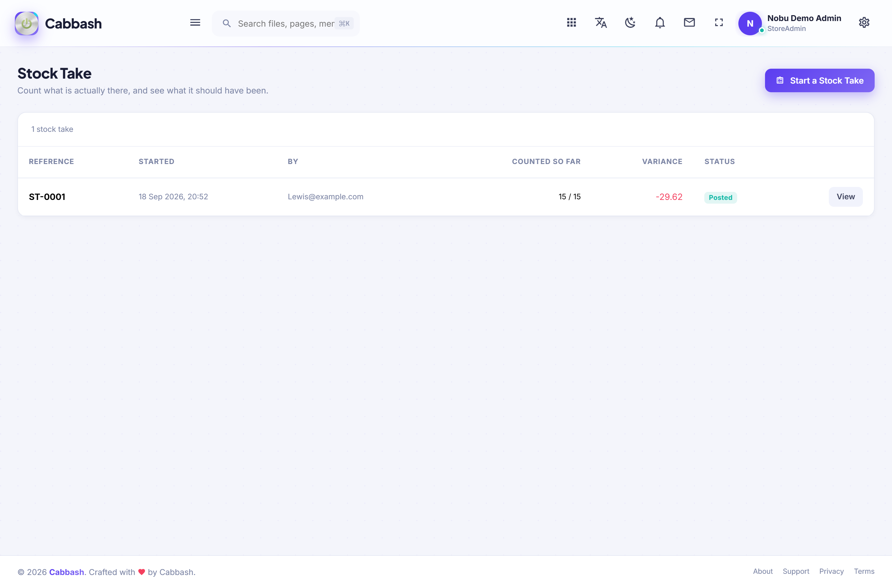Focus the search files and pages field
The width and height of the screenshot is (892, 588).
click(x=286, y=24)
